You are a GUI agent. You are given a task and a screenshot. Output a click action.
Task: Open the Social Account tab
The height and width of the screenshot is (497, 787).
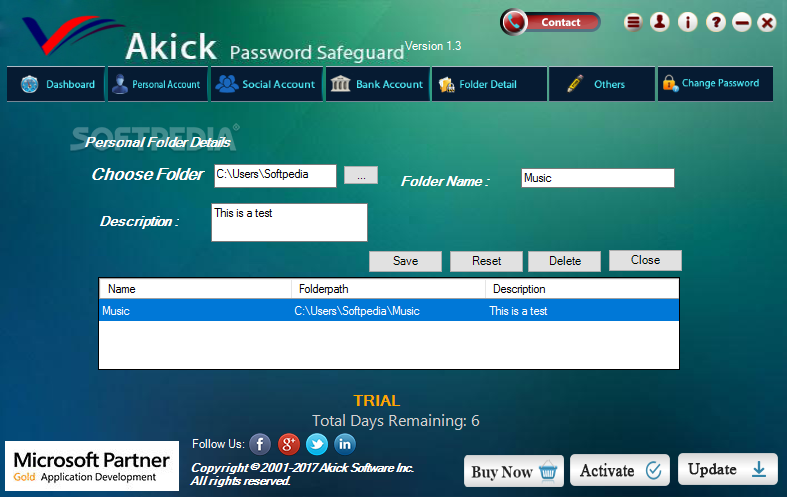pyautogui.click(x=267, y=84)
